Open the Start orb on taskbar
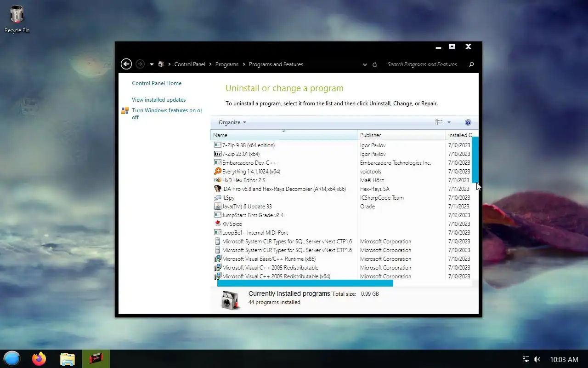This screenshot has height=368, width=588. click(x=12, y=359)
